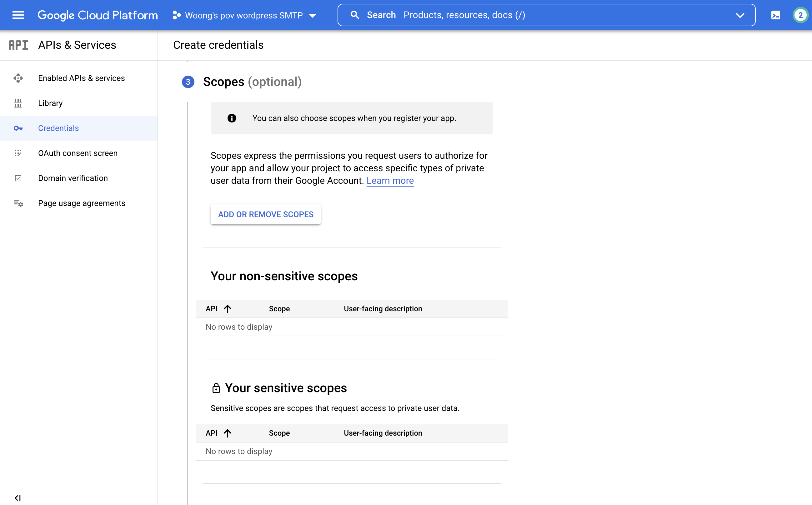Activate Cloud Shell terminal icon
Screen dimensions: 812x505
coord(776,15)
